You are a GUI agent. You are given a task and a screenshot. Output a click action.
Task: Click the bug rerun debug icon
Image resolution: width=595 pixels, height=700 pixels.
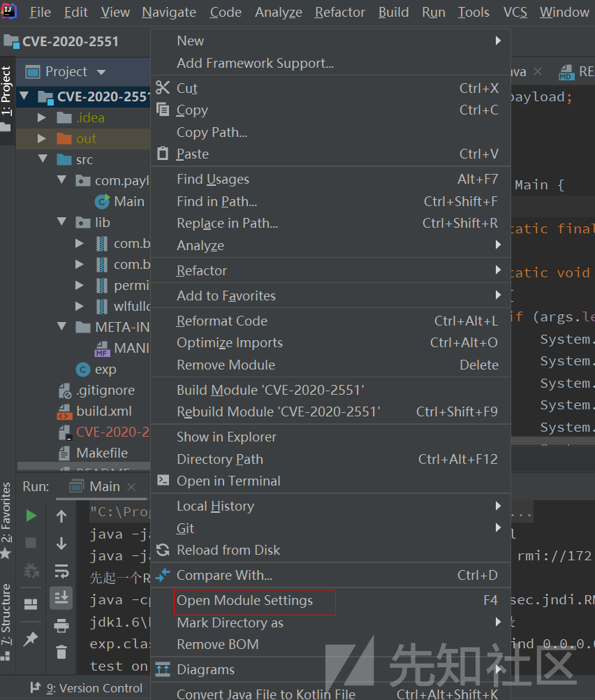(x=31, y=571)
